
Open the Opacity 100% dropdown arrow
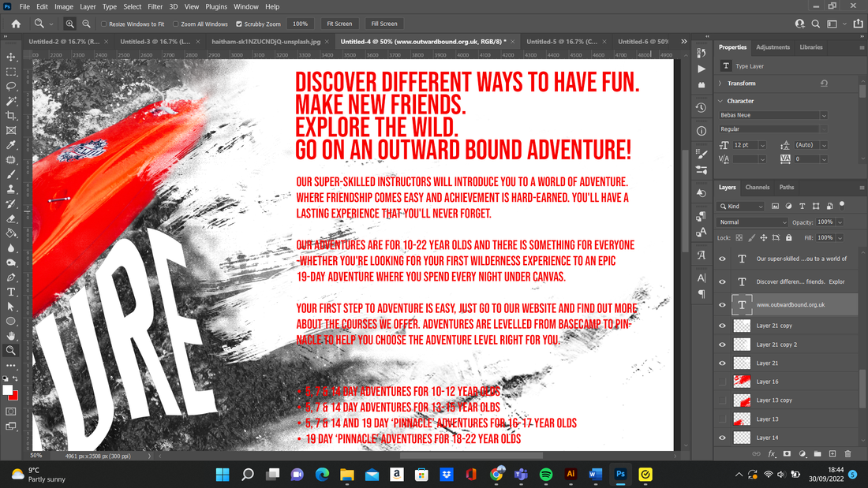click(840, 222)
